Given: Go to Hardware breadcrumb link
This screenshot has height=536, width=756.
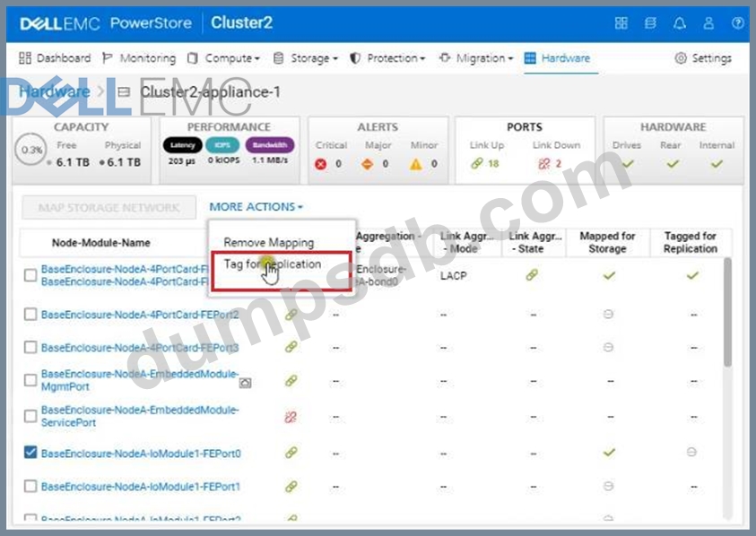Looking at the screenshot, I should click(x=54, y=91).
